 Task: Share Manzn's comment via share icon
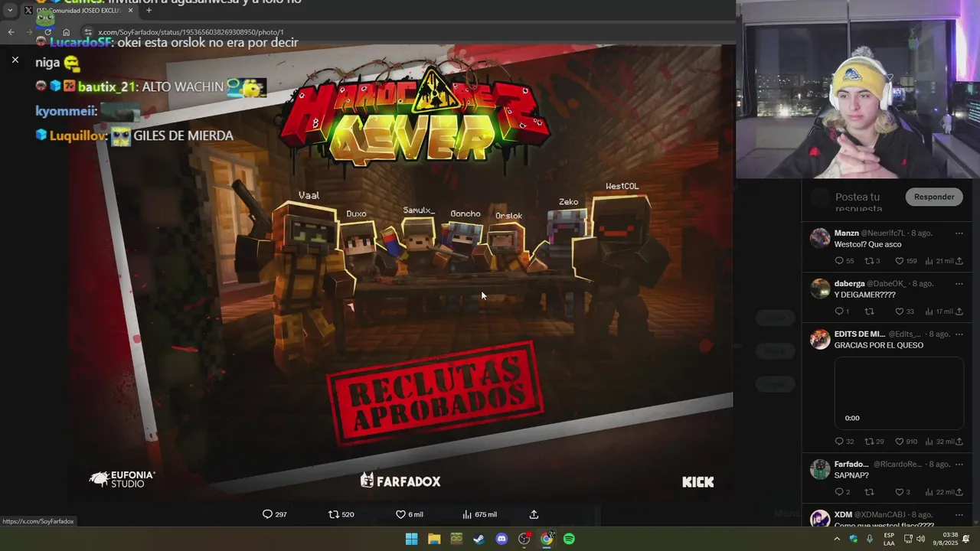pyautogui.click(x=959, y=261)
